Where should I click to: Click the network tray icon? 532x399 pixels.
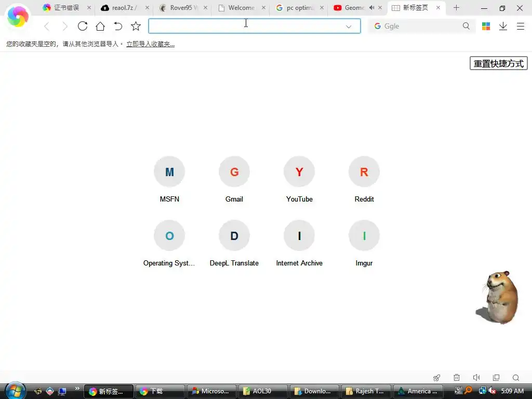click(x=482, y=391)
